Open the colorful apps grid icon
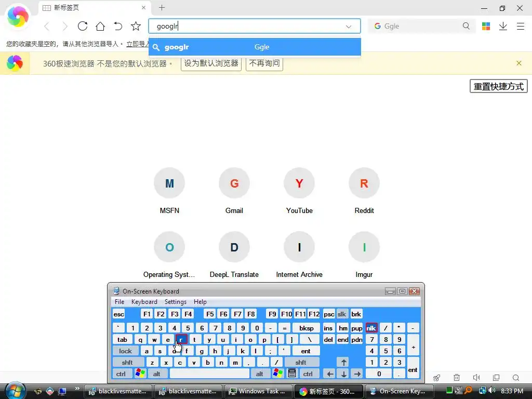532x399 pixels. point(486,26)
